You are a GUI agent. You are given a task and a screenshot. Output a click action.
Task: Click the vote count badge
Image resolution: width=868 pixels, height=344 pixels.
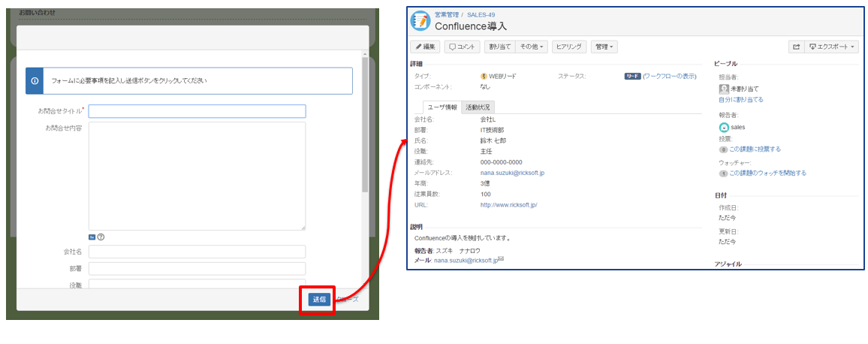click(723, 149)
